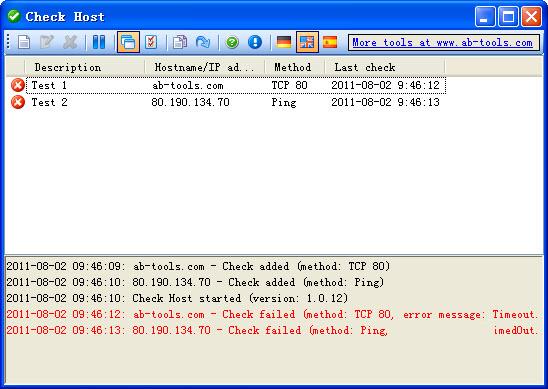Click the red log line for 80.190.134.70 Check failed
Image resolution: width=548 pixels, height=389 pixels.
(272, 330)
